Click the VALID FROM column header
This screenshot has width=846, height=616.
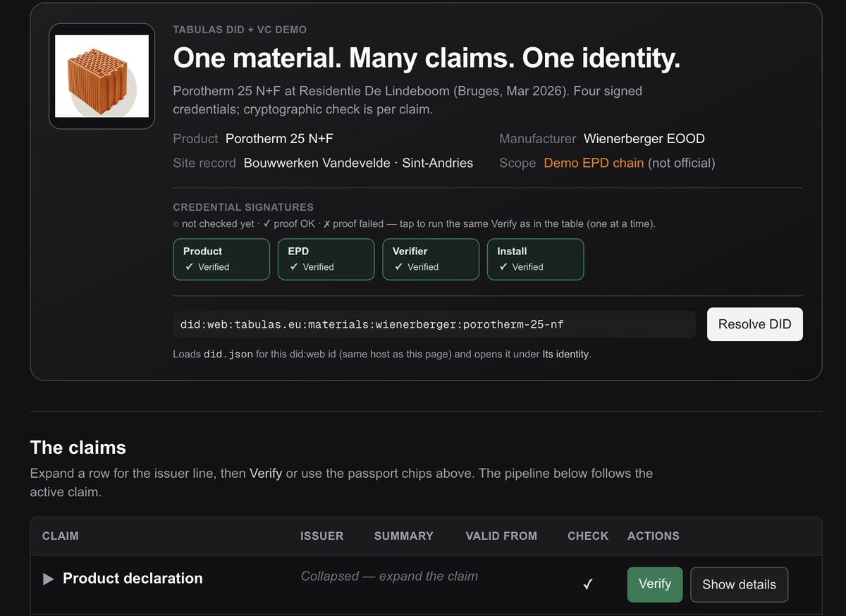coord(501,536)
